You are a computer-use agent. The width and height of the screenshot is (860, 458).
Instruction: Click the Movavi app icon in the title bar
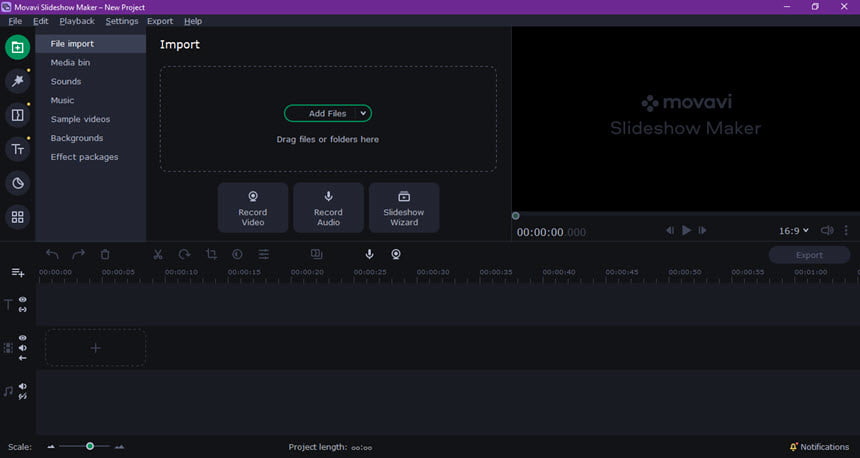(7, 7)
